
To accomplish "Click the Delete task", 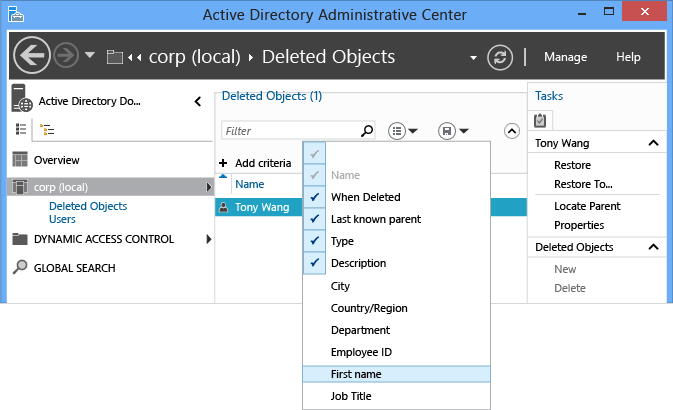I will (x=570, y=288).
